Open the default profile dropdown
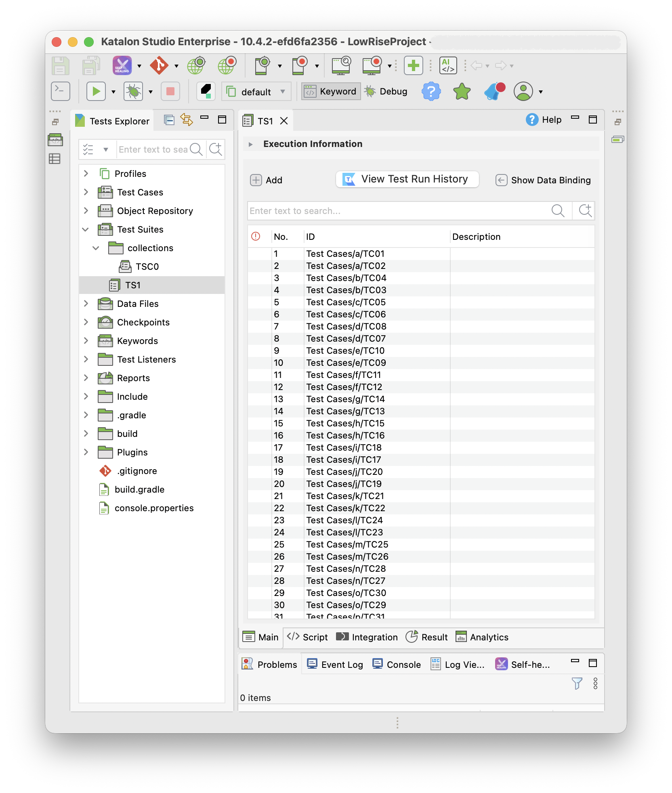This screenshot has height=793, width=672. 256,92
